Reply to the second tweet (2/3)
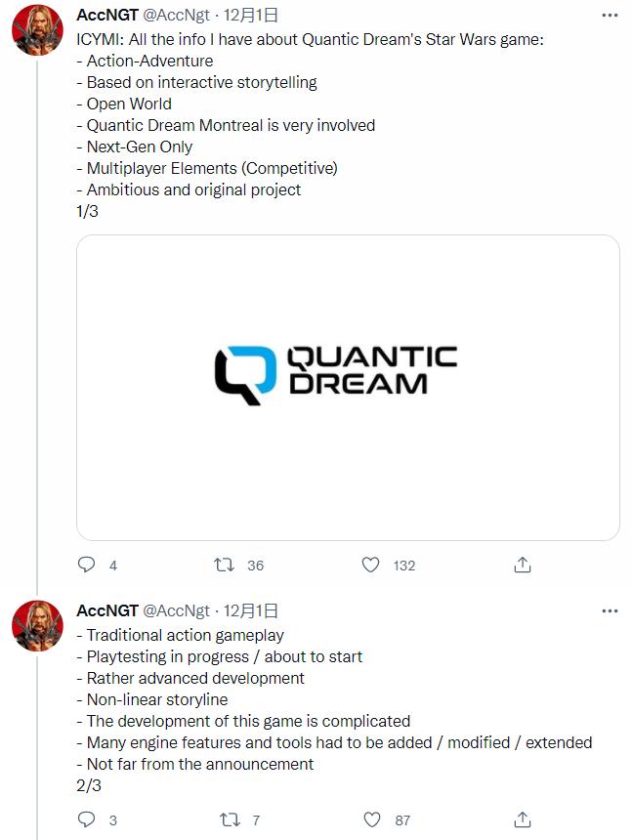This screenshot has width=632, height=840. (x=86, y=819)
